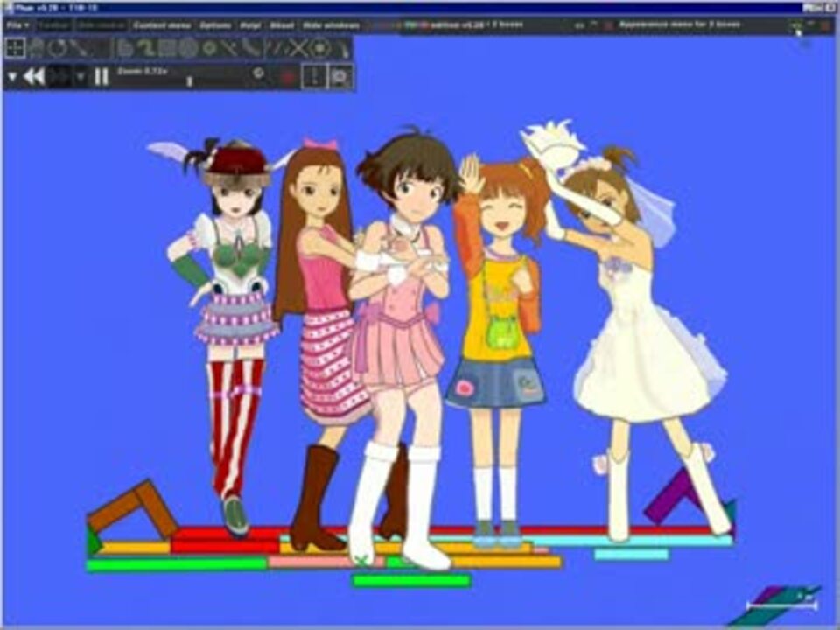Viewport: 840px width, 630px height.
Task: Click the greyed Sim control menu item
Action: pos(101,25)
